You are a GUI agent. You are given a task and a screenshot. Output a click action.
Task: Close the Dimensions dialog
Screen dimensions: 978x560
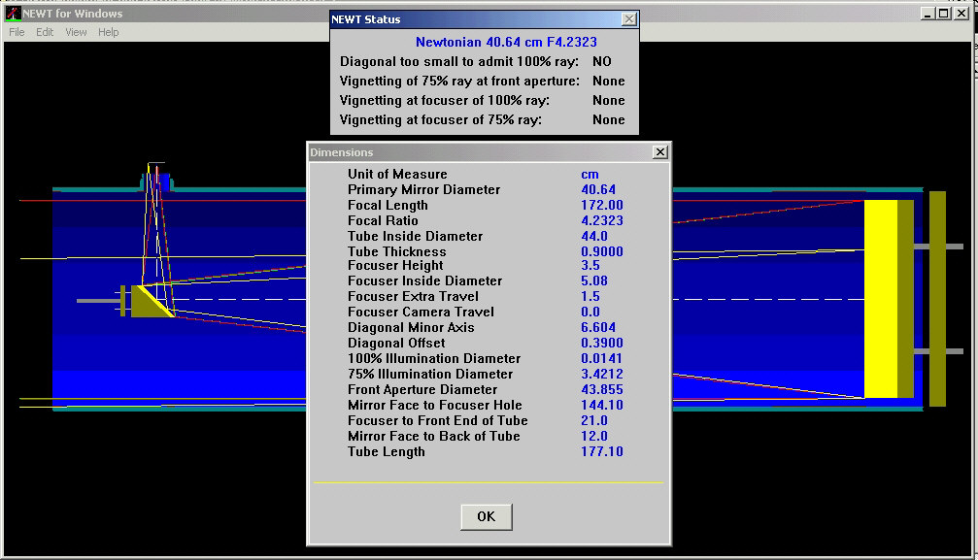pyautogui.click(x=659, y=152)
